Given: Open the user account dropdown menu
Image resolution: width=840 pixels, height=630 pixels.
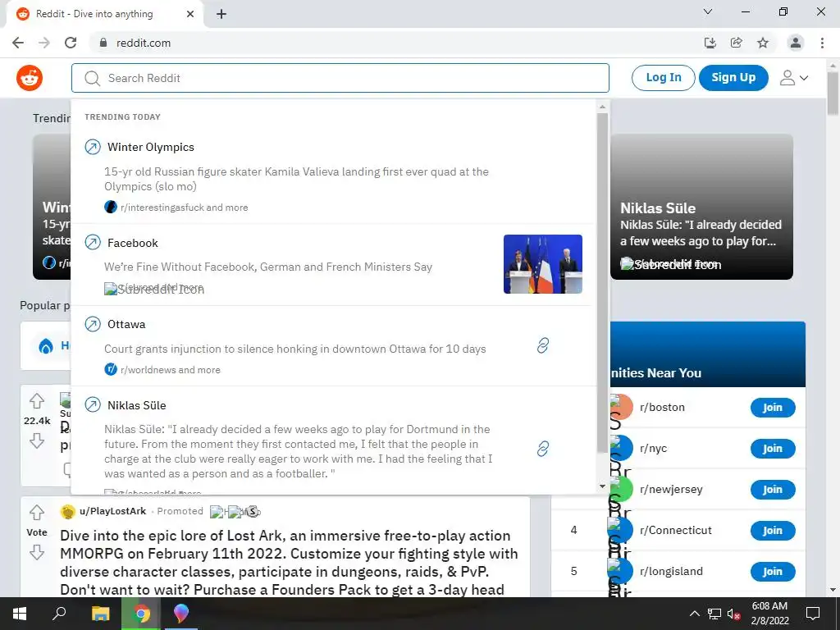Looking at the screenshot, I should point(793,78).
